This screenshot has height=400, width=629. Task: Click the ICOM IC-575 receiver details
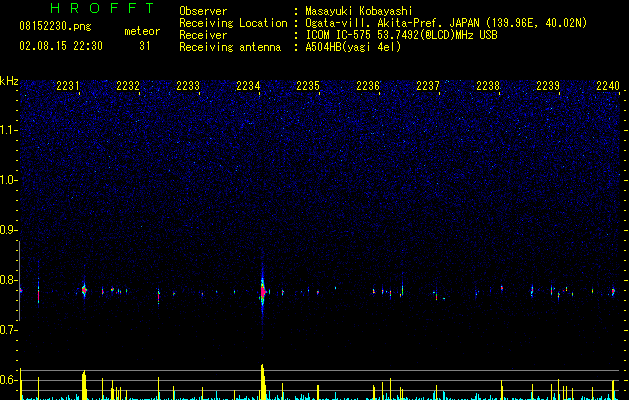pos(401,35)
